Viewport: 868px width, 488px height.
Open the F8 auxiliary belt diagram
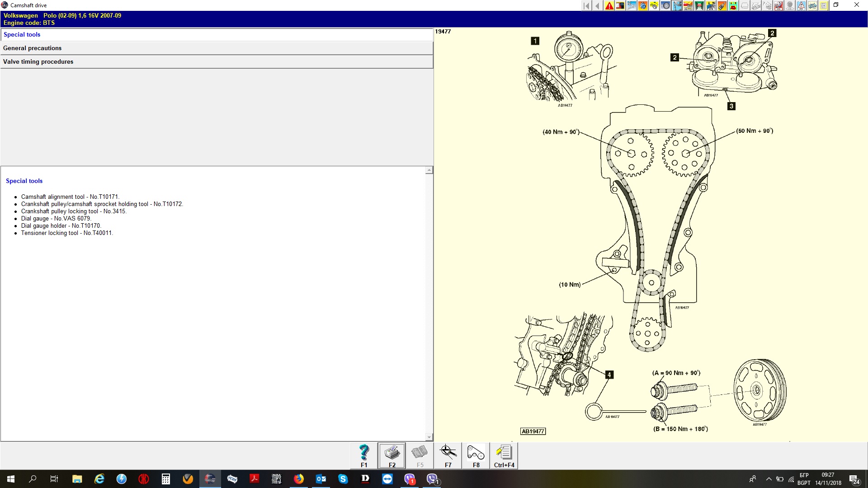pos(476,455)
